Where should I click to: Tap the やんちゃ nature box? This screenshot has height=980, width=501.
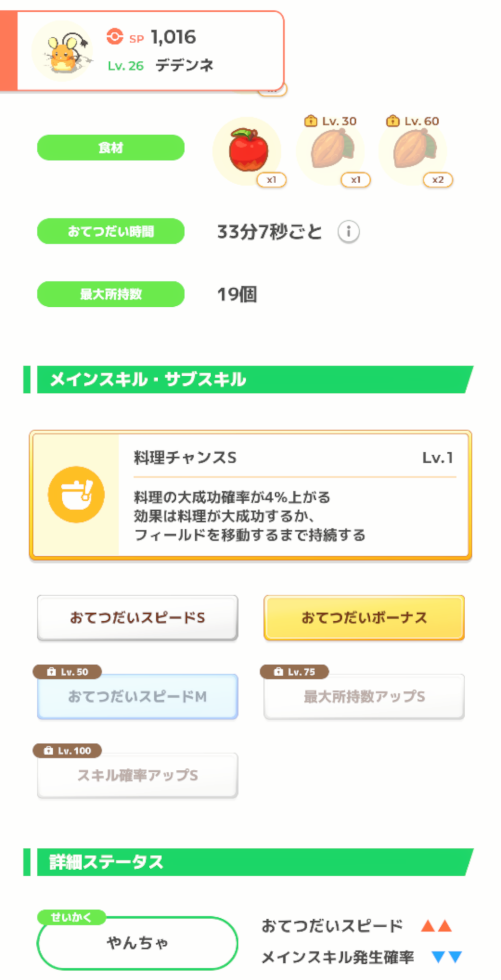138,942
